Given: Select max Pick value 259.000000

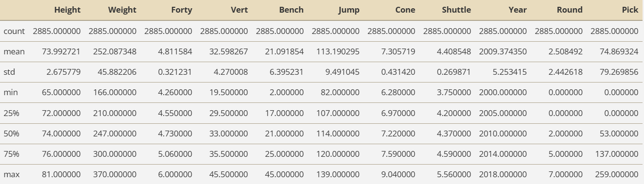Looking at the screenshot, I should (616, 174).
